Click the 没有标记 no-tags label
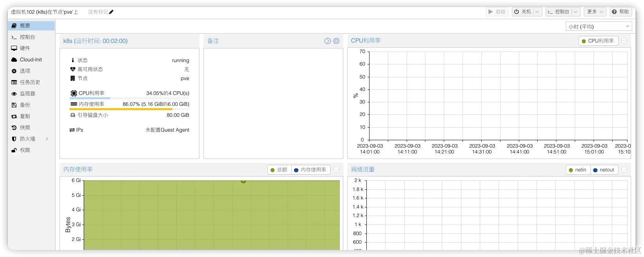 [x=98, y=12]
